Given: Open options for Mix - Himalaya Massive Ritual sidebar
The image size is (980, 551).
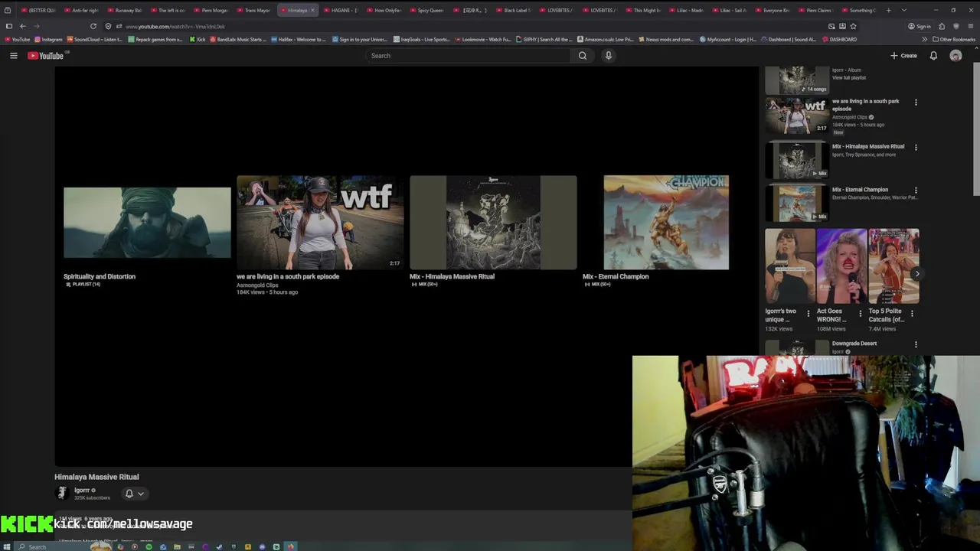Looking at the screenshot, I should [x=916, y=147].
